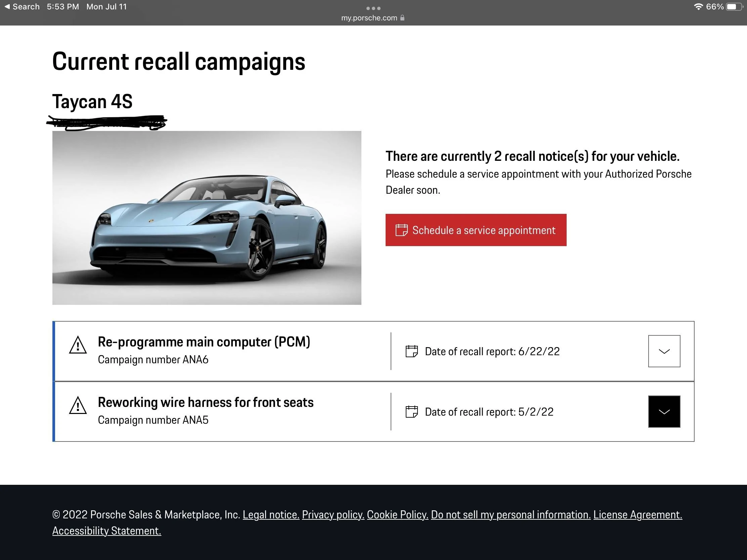
Task: Open the Privacy policy link
Action: (333, 514)
